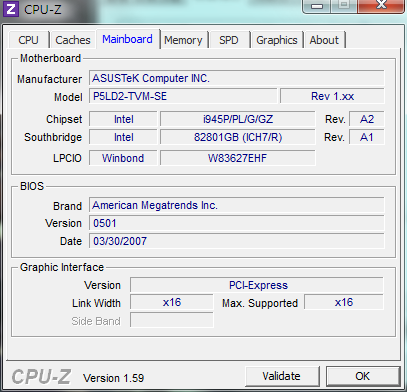Click the chipset revision A2 field
Viewport: 407px width, 392px height.
tap(367, 119)
